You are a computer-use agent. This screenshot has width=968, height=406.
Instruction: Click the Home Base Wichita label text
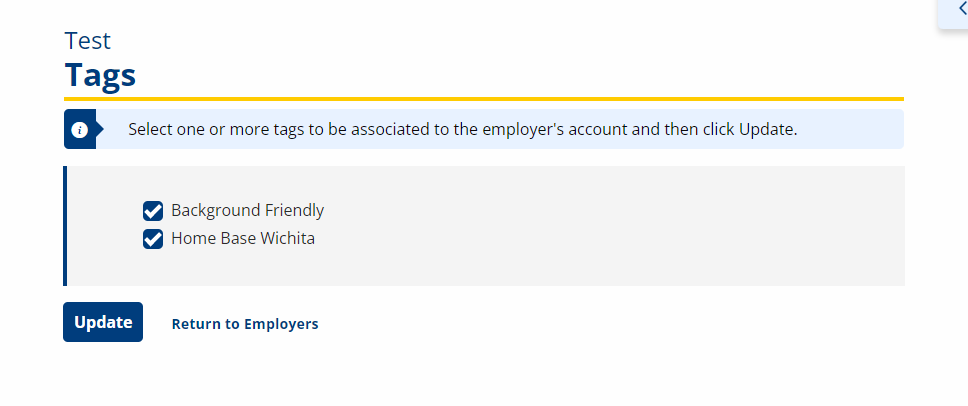[243, 238]
